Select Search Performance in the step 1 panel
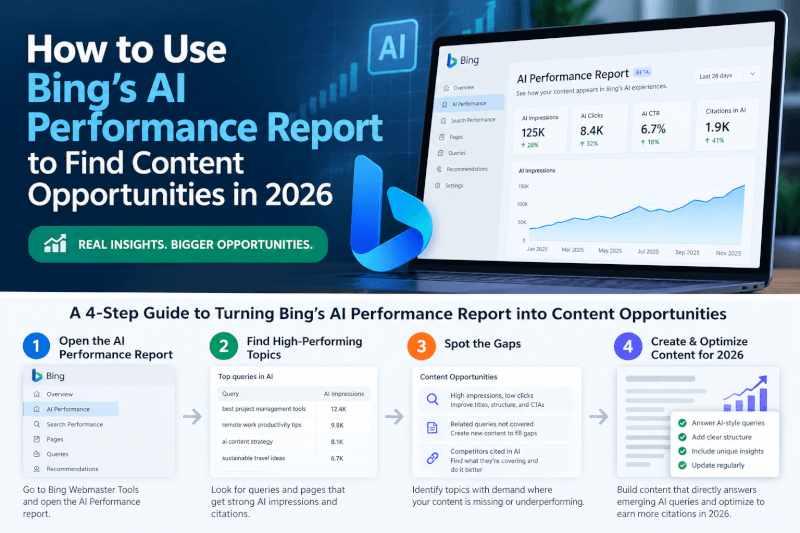This screenshot has height=533, width=800. click(x=74, y=424)
